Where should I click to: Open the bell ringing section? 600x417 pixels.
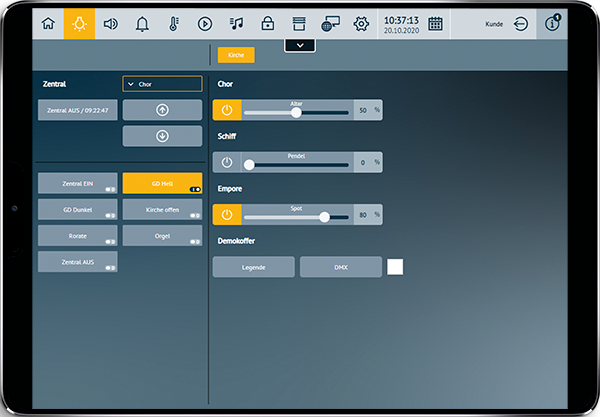[142, 24]
